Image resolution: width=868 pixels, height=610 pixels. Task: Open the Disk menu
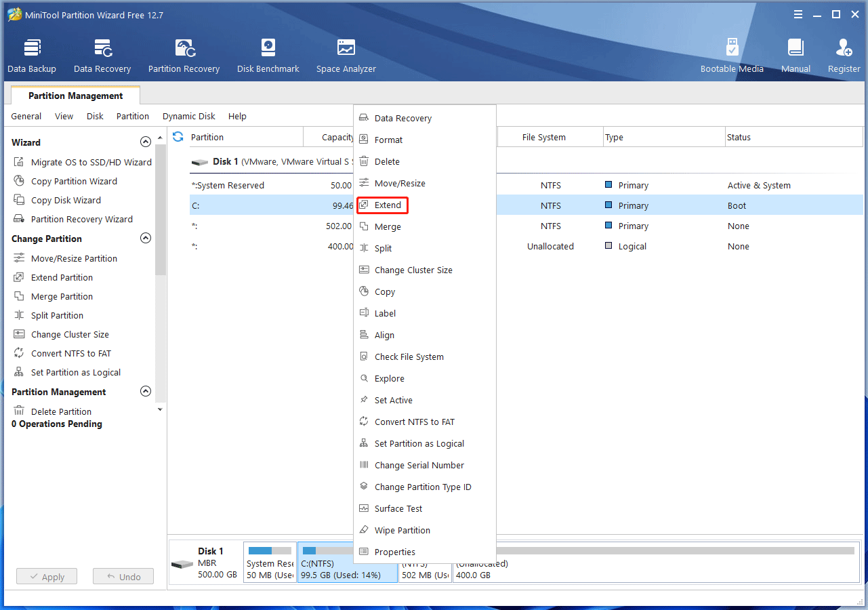[x=95, y=116]
